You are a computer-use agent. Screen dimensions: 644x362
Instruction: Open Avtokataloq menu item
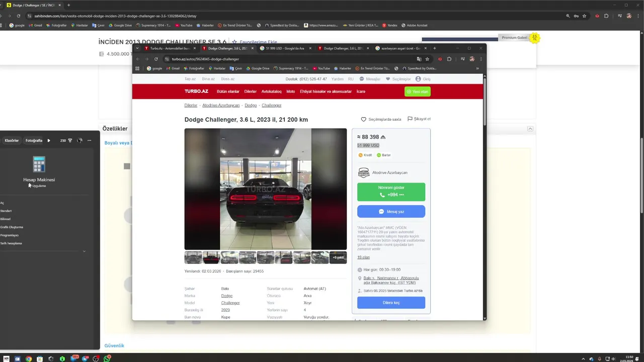coord(271,92)
